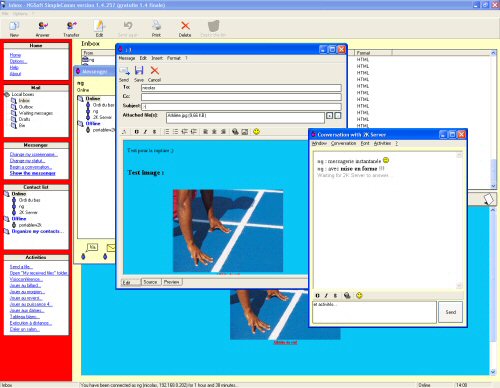Click smiley icon in the conversation window toolbar
The width and height of the screenshot is (500, 388).
point(359,295)
